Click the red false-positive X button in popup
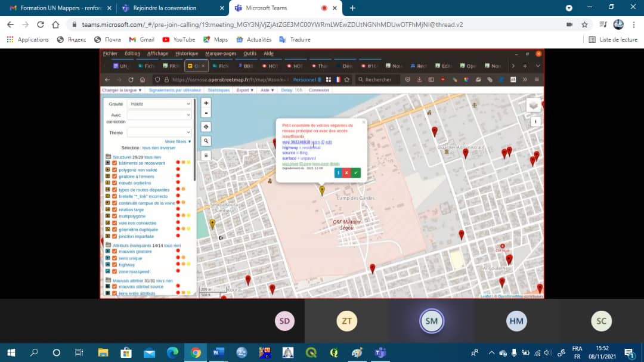 346,173
